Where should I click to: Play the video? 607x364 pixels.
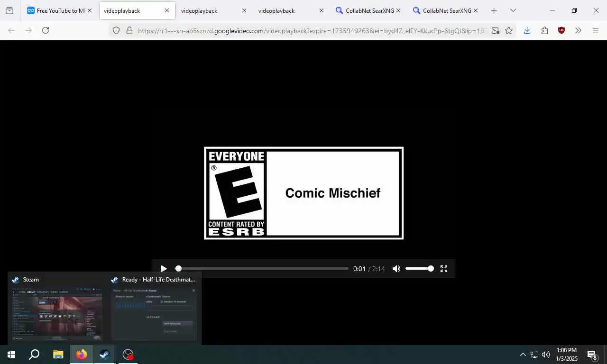pos(164,269)
